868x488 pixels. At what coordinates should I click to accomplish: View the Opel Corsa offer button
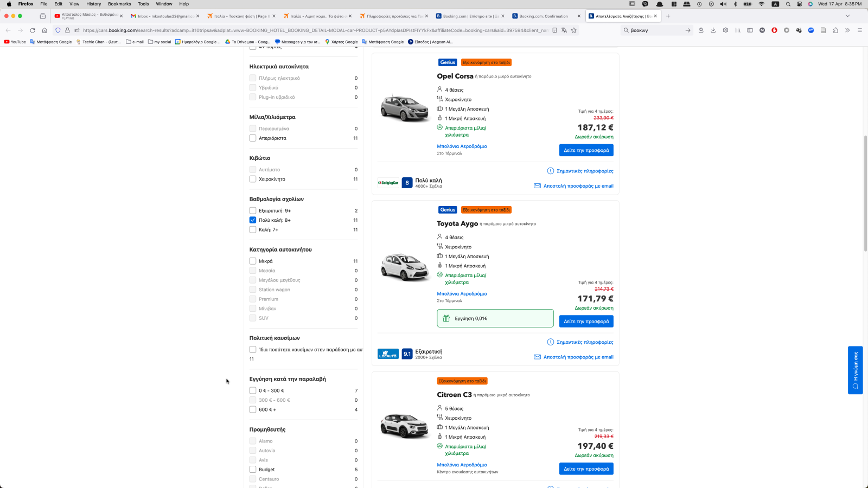click(x=586, y=150)
